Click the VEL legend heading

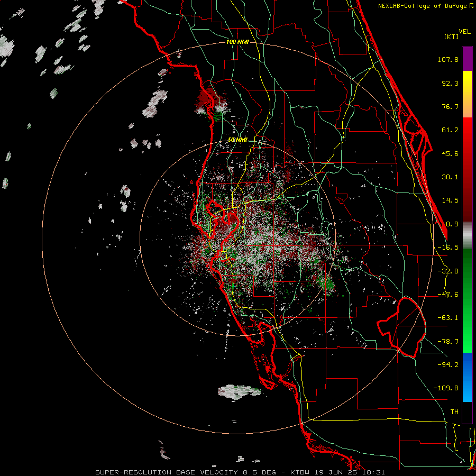464,32
